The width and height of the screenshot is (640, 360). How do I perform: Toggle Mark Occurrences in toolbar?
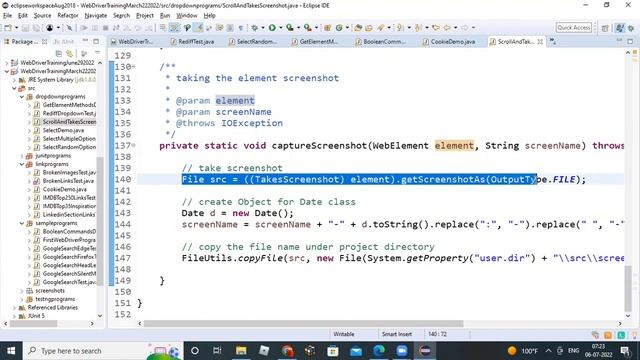[199, 28]
